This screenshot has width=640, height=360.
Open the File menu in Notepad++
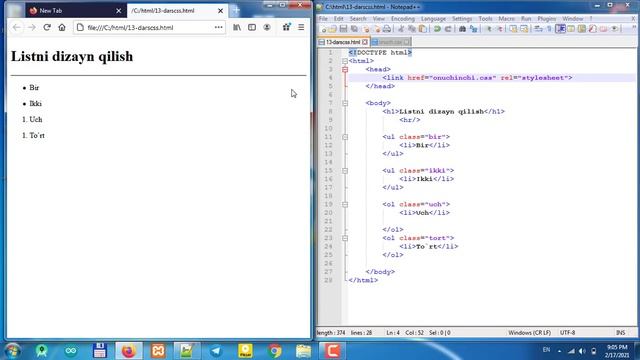(x=323, y=19)
